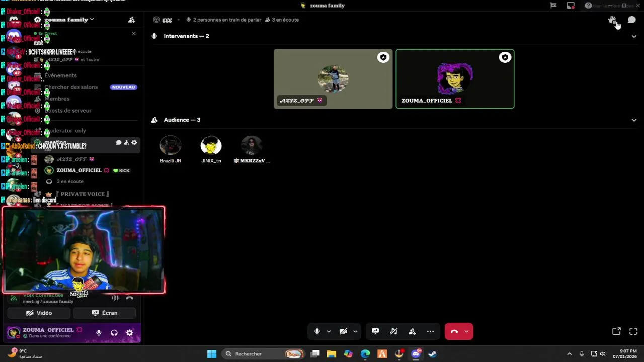Click moderator badge on AZIZ_OFF tile
The width and height of the screenshot is (644, 362).
(383, 57)
